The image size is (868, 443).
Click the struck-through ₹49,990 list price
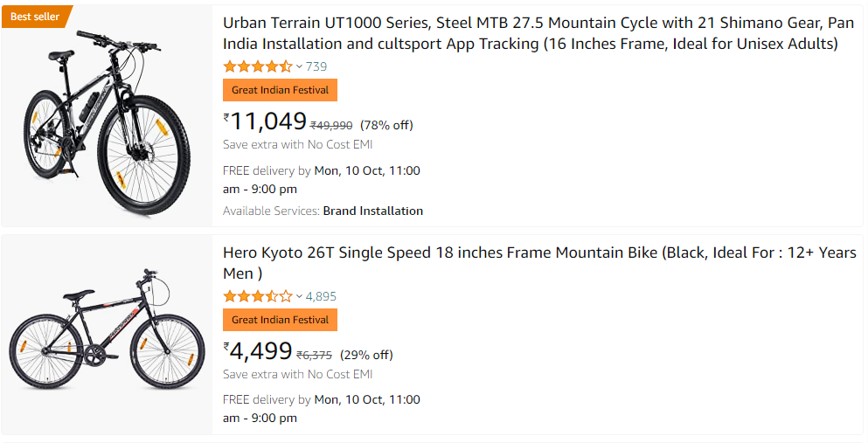pyautogui.click(x=331, y=125)
